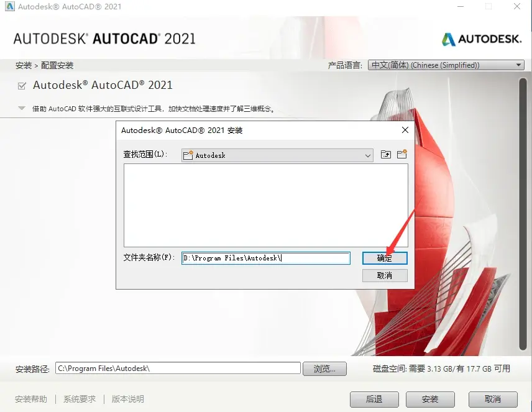Minimize the AutoCAD installer window

(x=461, y=6)
